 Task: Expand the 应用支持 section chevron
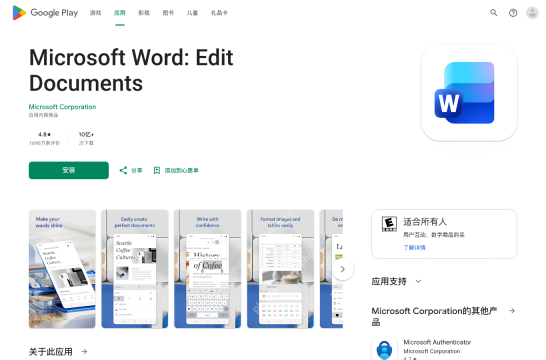(418, 281)
